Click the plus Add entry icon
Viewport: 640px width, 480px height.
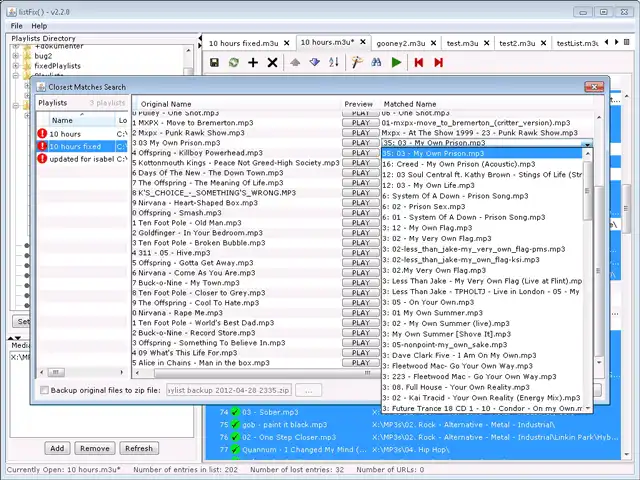253,62
